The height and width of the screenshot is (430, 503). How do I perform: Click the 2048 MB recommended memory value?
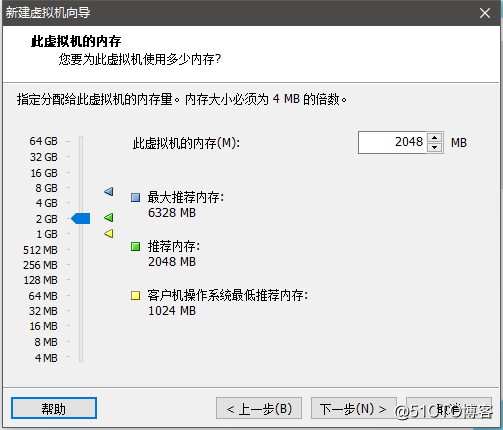coord(172,262)
